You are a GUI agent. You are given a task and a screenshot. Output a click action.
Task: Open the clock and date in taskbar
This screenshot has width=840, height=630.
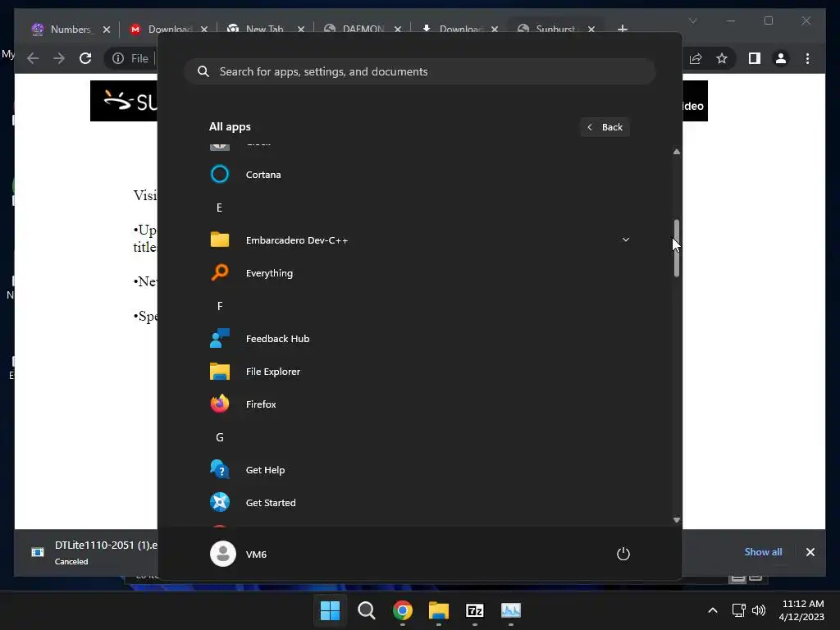pos(801,610)
